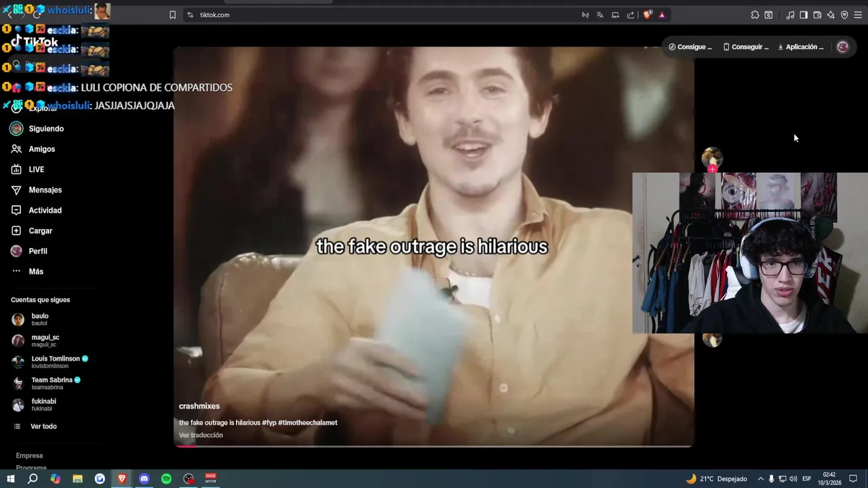This screenshot has width=868, height=488.
Task: Show translation with Ver traducción
Action: click(x=201, y=435)
